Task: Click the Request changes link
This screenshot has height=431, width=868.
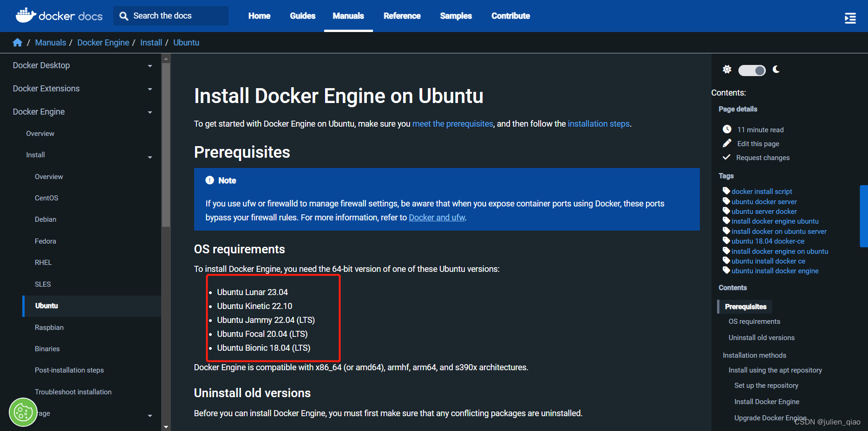Action: (x=763, y=158)
